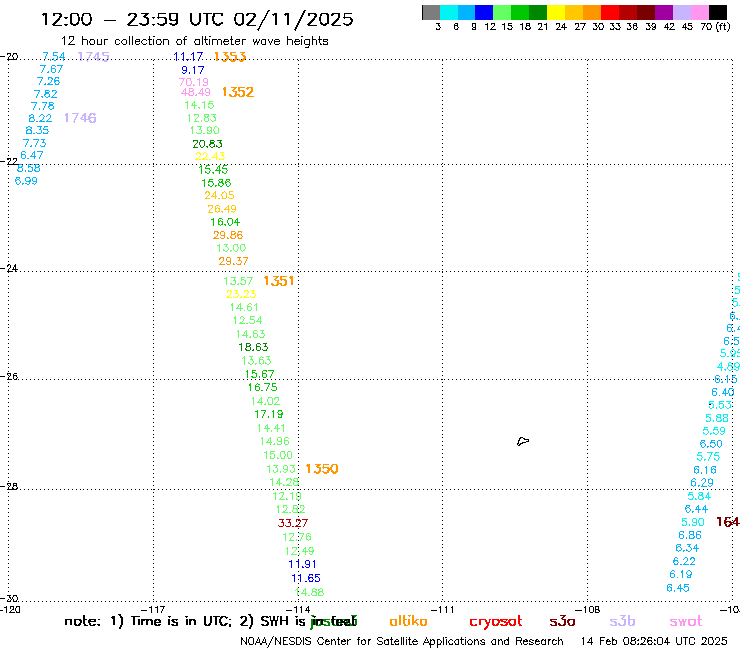Click the blue wave height '11.91'
Screen dimensions: 740x650
[303, 565]
